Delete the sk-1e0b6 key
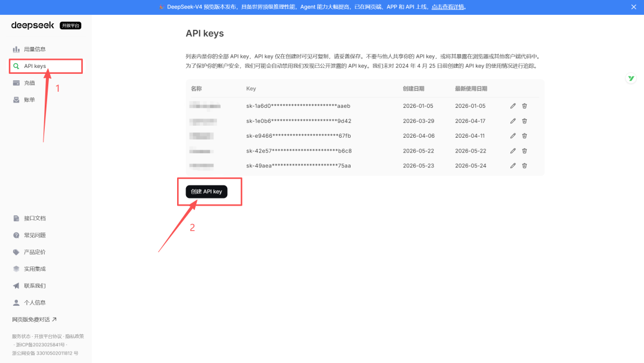Screen dimensions: 644x363 [x=525, y=121]
